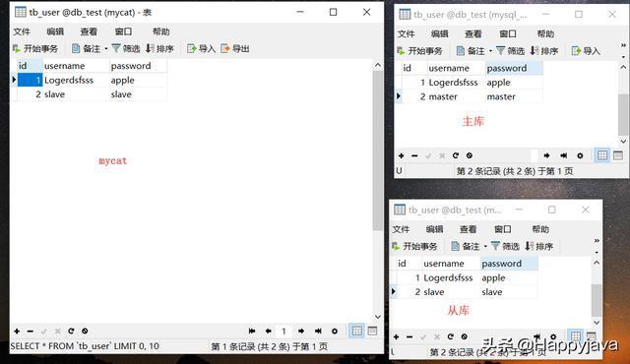
Task: Add record with plus icon in 从库 window
Action: pos(396,336)
